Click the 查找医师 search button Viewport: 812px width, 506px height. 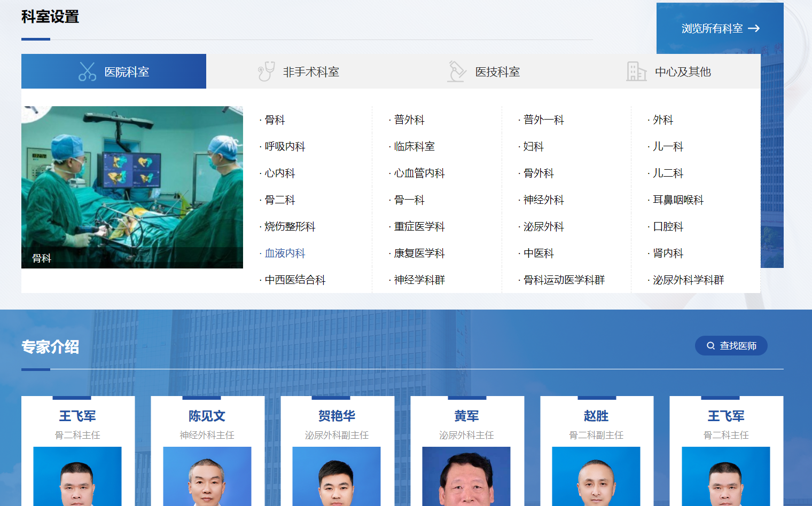pos(731,346)
